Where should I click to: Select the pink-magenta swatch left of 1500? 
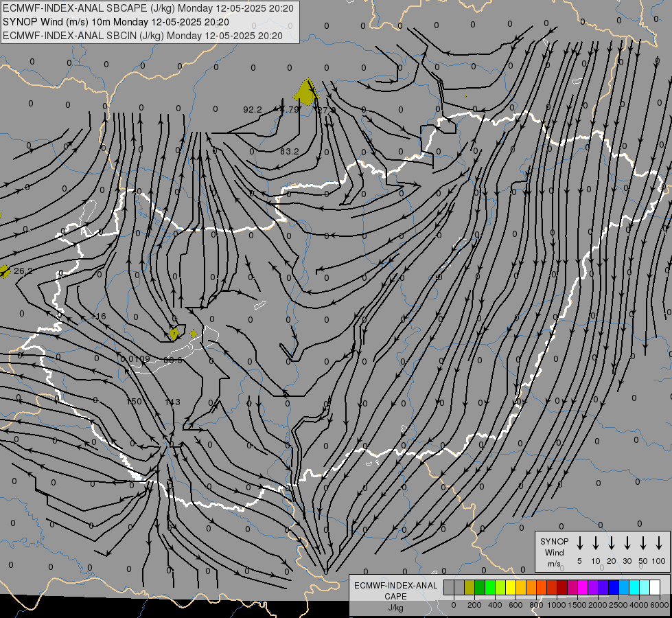(572, 587)
